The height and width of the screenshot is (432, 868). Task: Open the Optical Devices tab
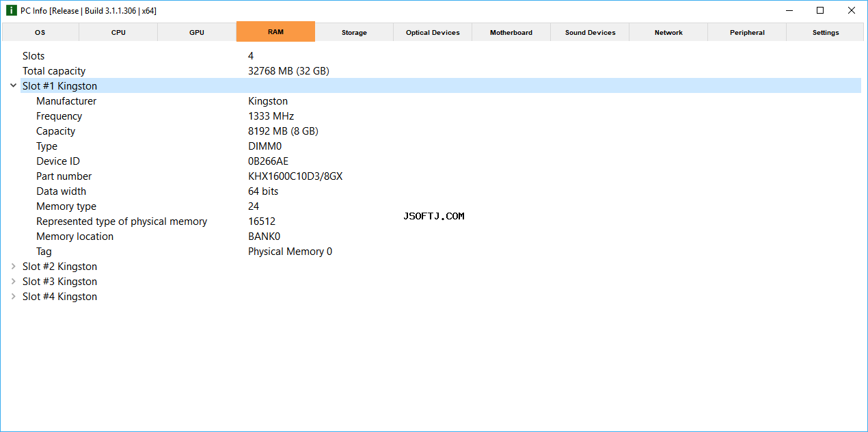433,32
